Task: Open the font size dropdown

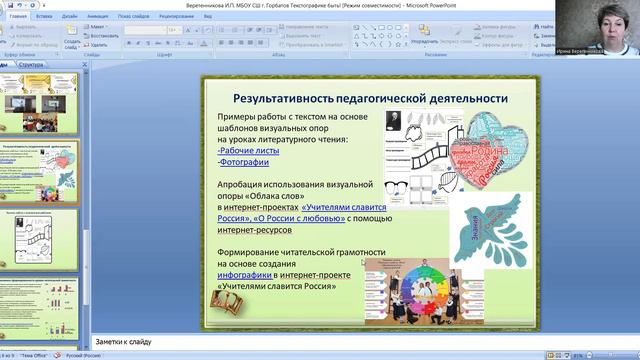Action: pos(174,30)
